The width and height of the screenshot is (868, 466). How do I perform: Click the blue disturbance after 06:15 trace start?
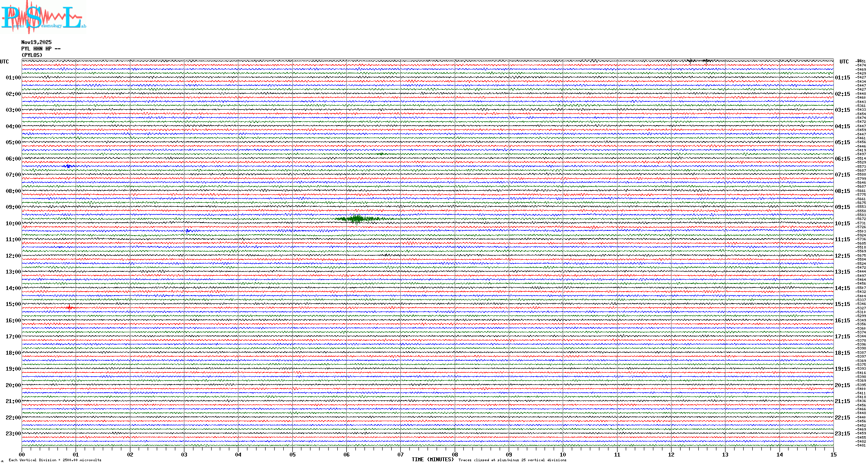68,166
